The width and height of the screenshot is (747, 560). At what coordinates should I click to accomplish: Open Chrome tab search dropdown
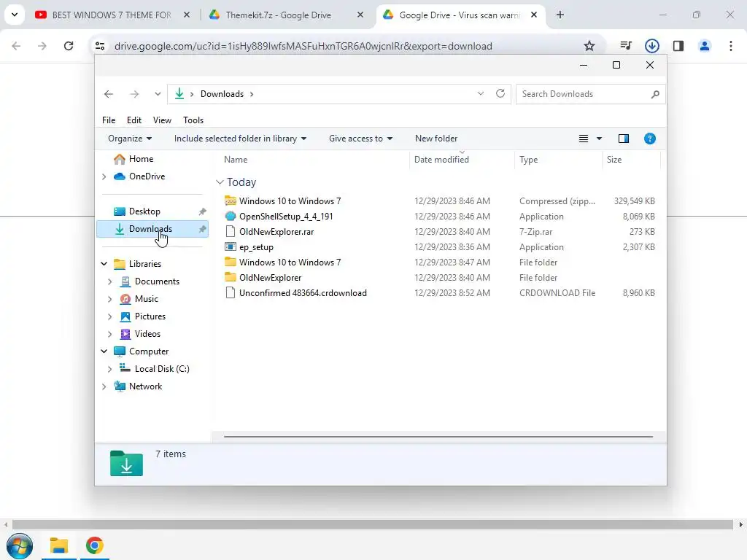[15, 15]
